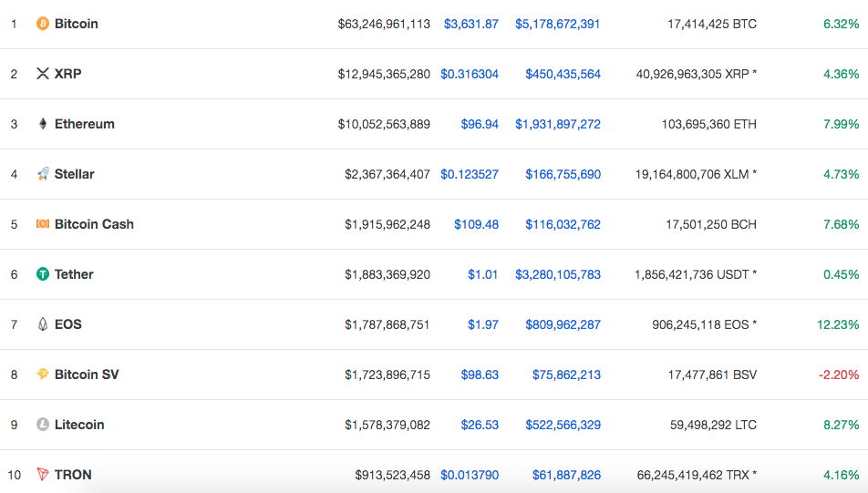This screenshot has height=493, width=868.
Task: Click the orange Bitcoin logo icon
Action: click(x=43, y=24)
